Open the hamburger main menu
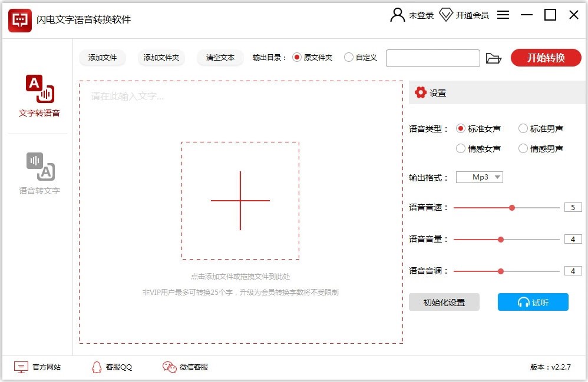The width and height of the screenshot is (588, 382). [x=503, y=15]
